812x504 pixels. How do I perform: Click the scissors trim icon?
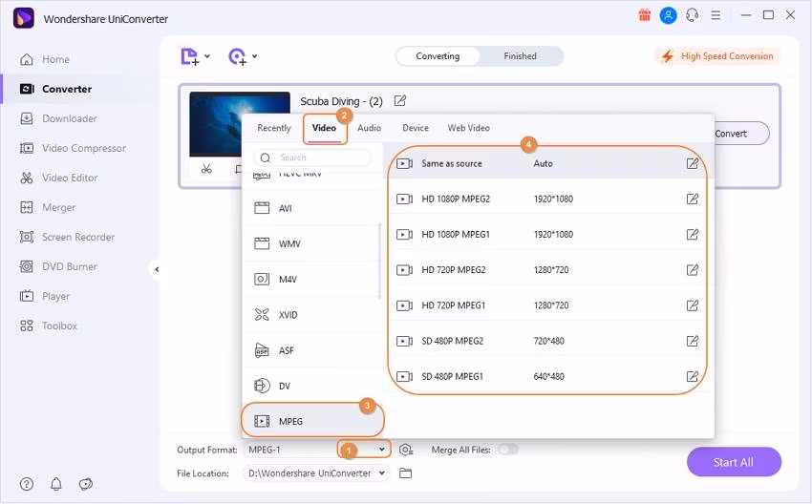point(206,169)
